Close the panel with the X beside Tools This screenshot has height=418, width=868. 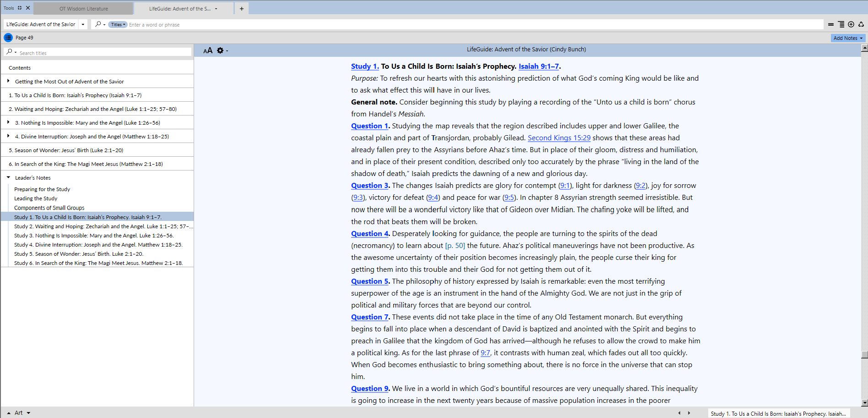28,8
